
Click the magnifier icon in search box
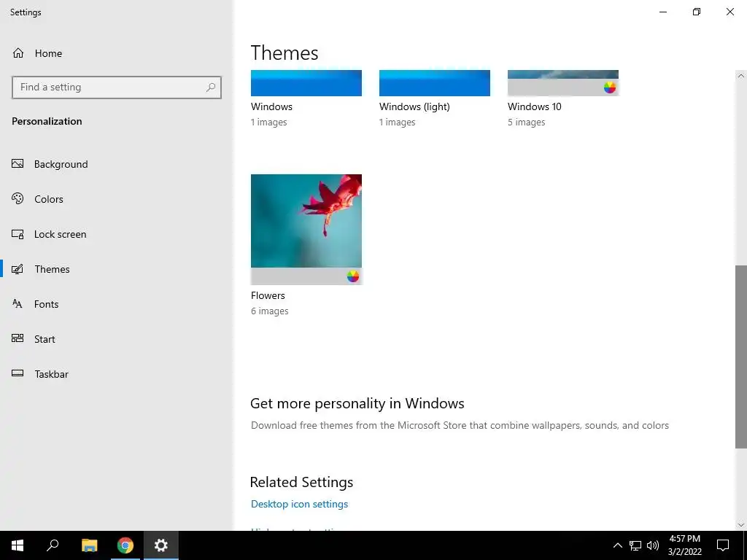[211, 87]
